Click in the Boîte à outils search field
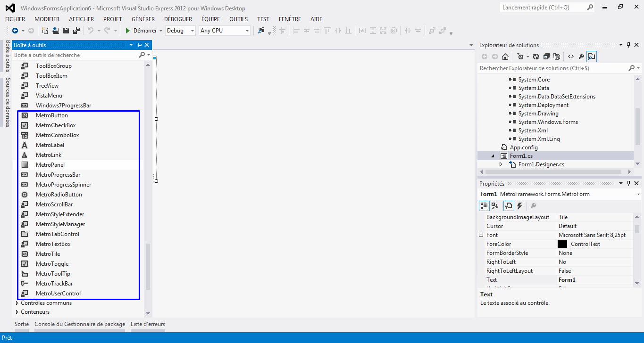Viewport: 644px width, 343px height. 75,55
